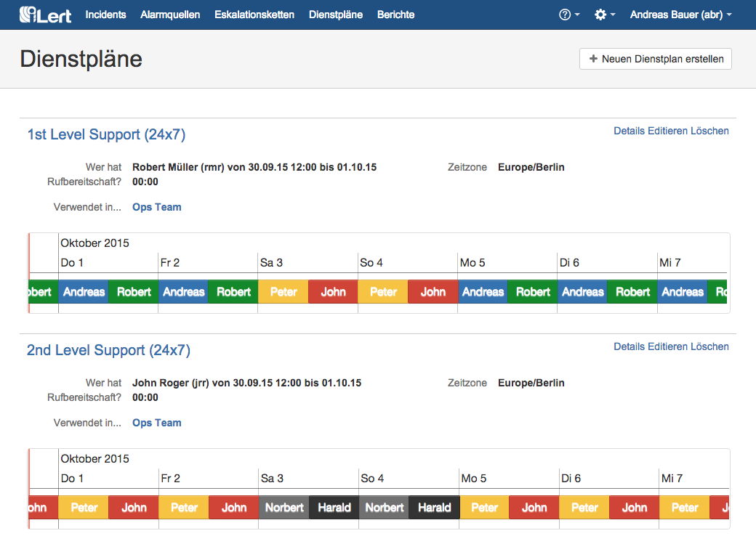Click Löschen on 1st Level Support
Screen dimensions: 756x544
[x=709, y=131]
